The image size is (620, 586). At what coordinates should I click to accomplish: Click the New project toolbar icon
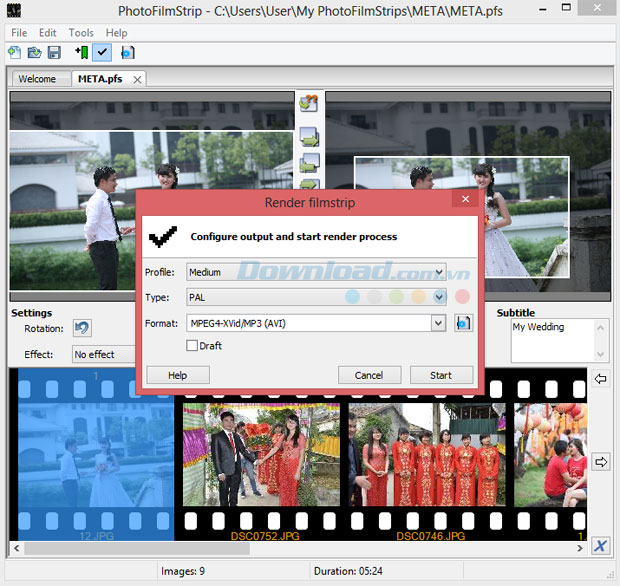pyautogui.click(x=15, y=53)
